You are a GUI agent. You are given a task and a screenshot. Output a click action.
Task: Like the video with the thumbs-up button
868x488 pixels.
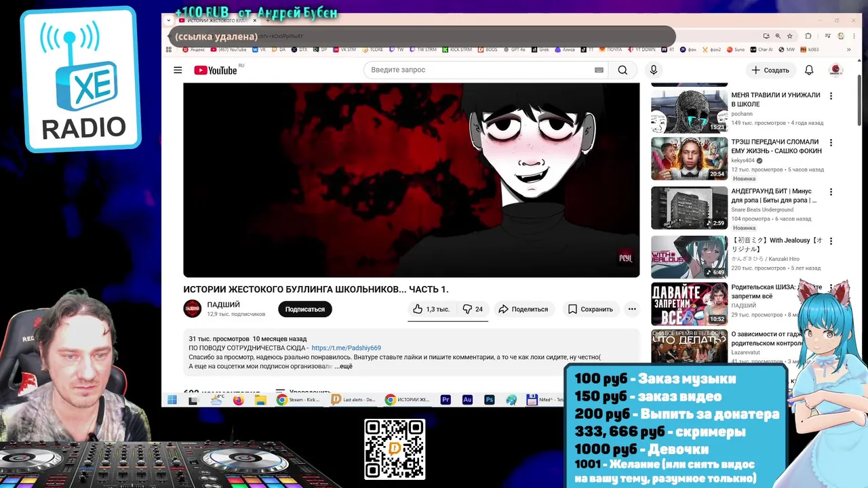[x=431, y=309]
